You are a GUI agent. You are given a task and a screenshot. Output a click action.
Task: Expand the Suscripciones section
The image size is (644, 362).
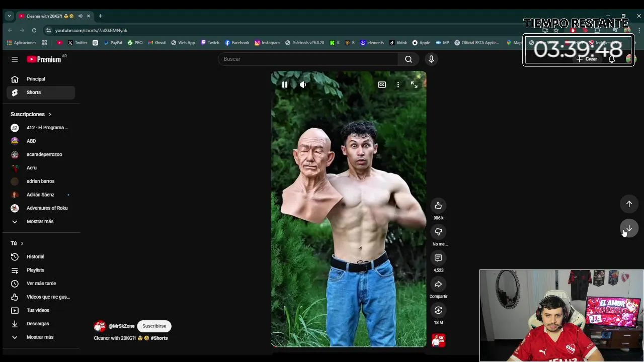31,115
